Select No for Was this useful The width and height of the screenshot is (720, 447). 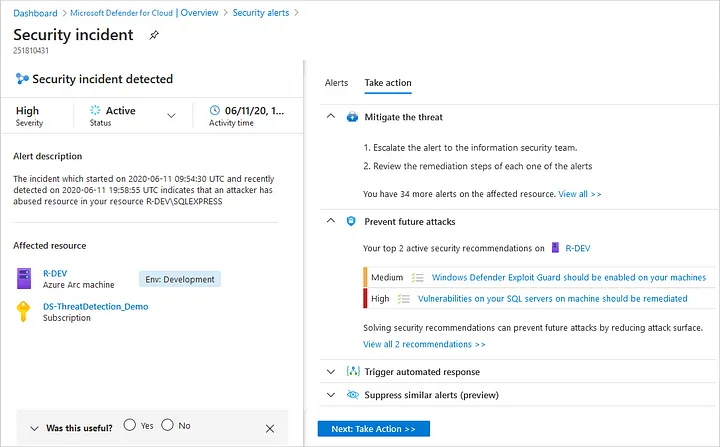(167, 424)
